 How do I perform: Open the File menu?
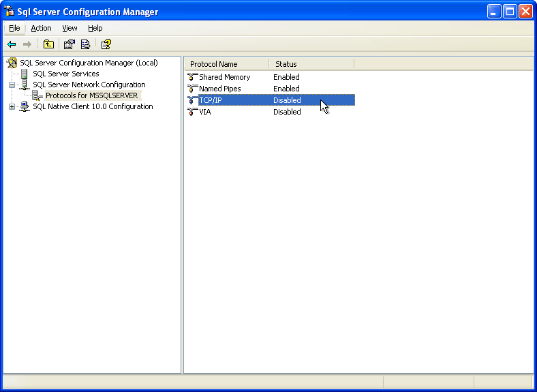click(x=14, y=28)
